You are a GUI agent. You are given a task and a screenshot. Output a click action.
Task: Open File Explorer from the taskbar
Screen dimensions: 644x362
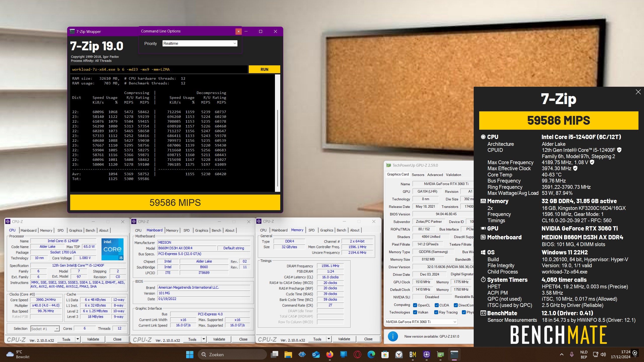[x=288, y=354]
